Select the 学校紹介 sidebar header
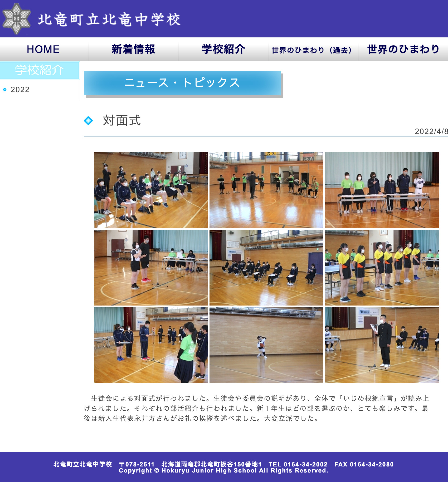 (x=40, y=70)
